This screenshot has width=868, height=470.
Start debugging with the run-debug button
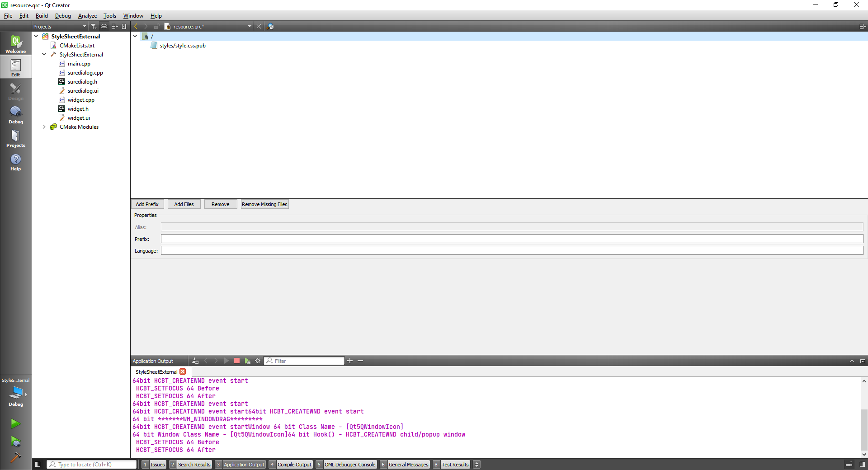(x=16, y=441)
